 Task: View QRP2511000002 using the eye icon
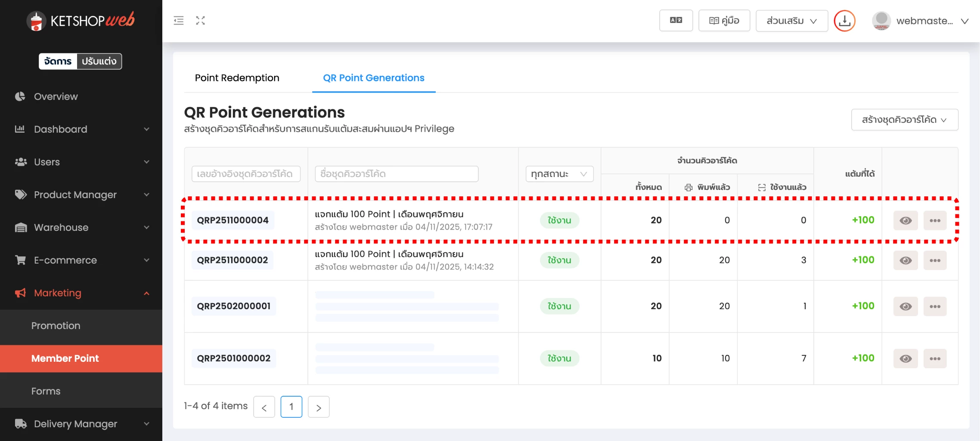(906, 261)
